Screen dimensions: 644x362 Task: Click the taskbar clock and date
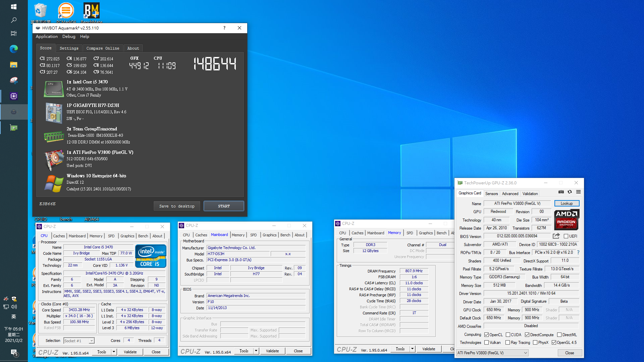(x=14, y=335)
